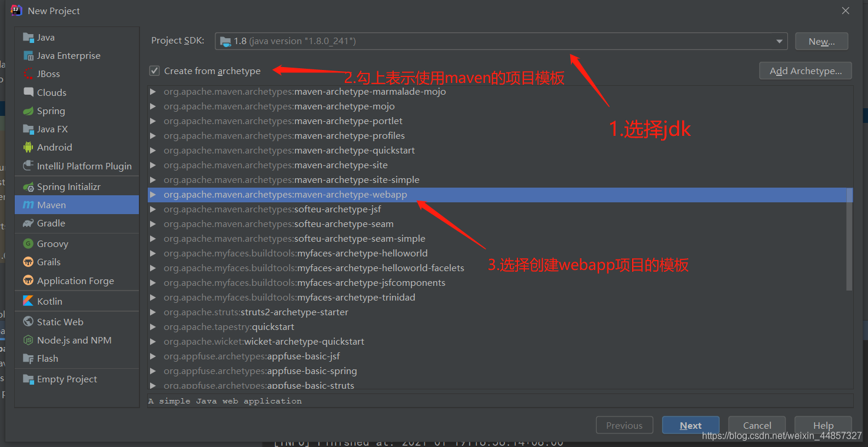Viewport: 868px width, 447px height.
Task: Click the Flash folder icon
Action: 28,359
